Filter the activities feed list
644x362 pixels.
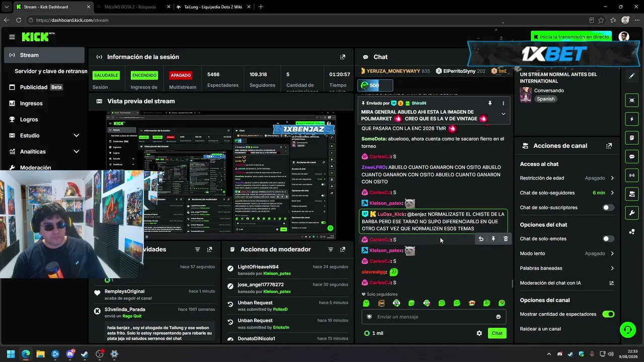197,249
